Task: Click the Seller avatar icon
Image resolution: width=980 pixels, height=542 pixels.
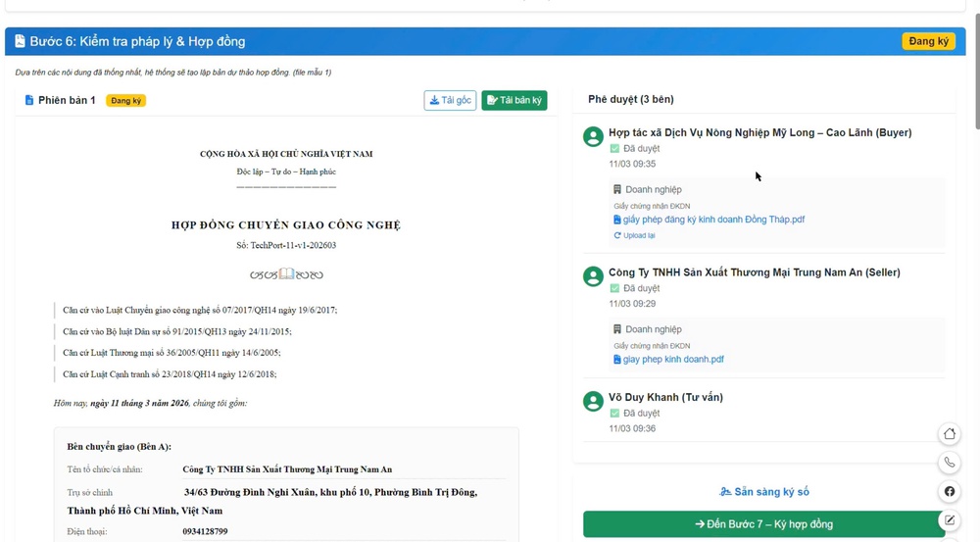Action: [x=593, y=276]
